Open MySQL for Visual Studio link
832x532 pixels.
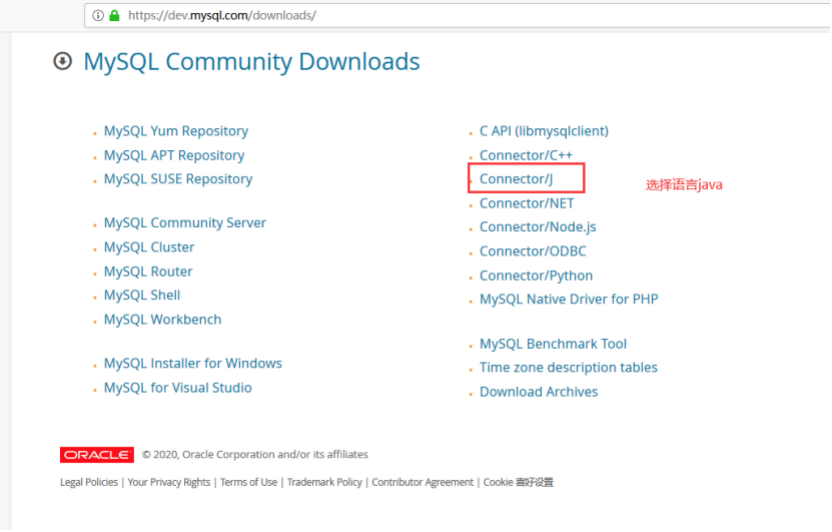(178, 388)
